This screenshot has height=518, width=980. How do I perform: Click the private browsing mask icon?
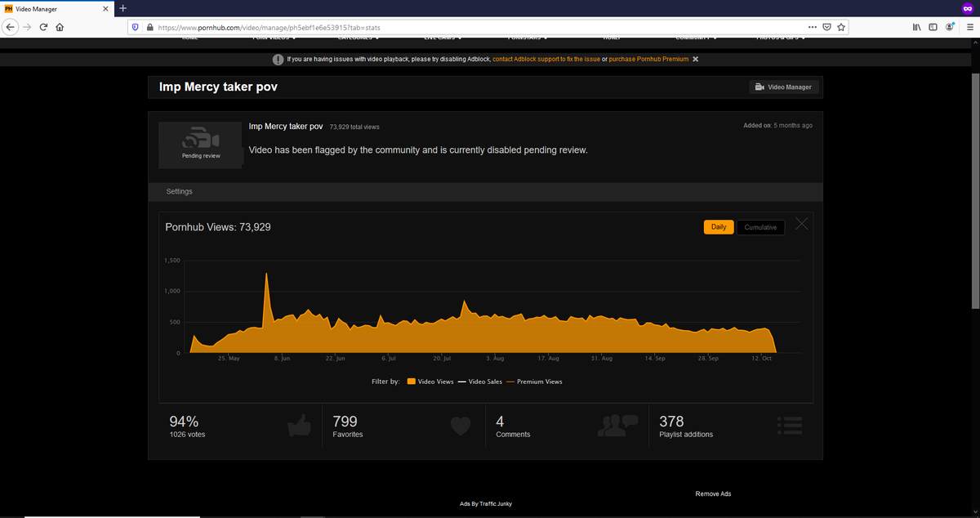click(967, 8)
